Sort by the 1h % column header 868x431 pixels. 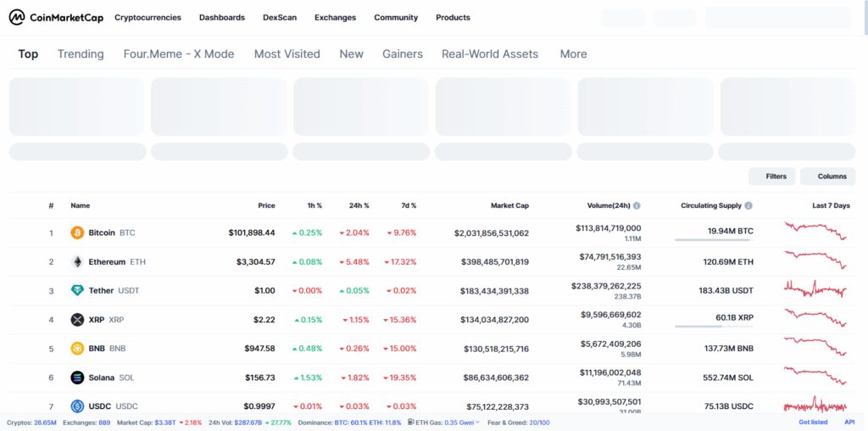pos(315,205)
